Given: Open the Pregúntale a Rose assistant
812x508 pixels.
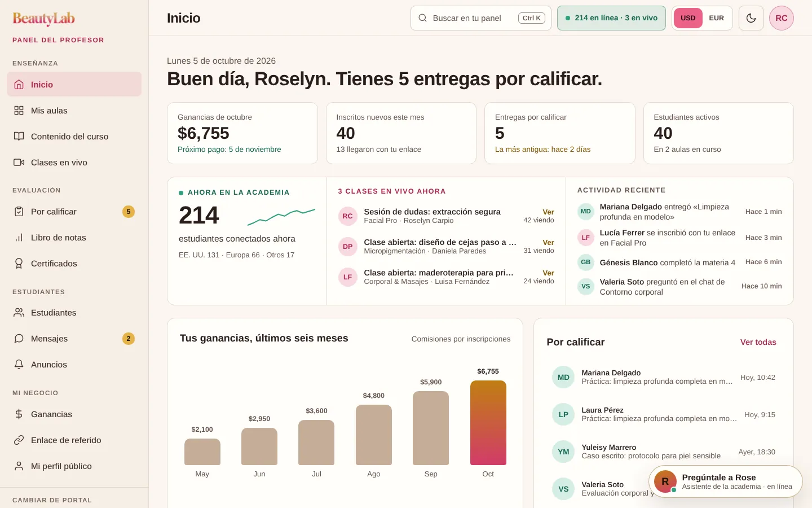Looking at the screenshot, I should 726,481.
